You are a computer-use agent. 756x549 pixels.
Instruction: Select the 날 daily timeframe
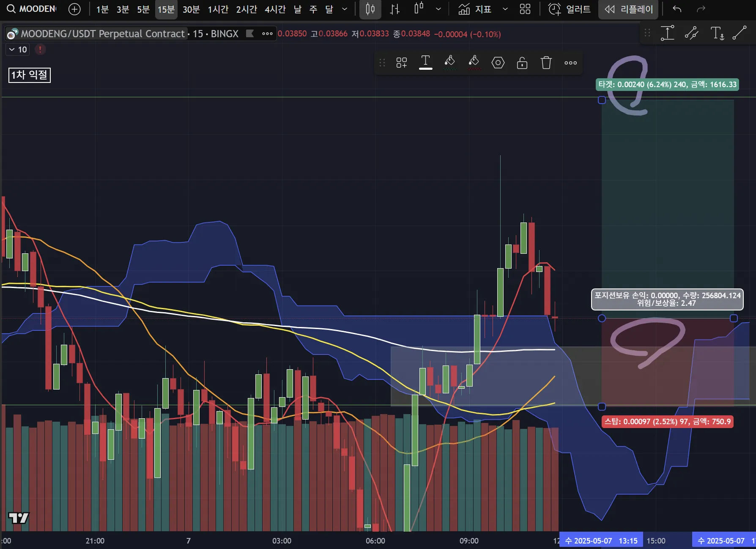298,9
